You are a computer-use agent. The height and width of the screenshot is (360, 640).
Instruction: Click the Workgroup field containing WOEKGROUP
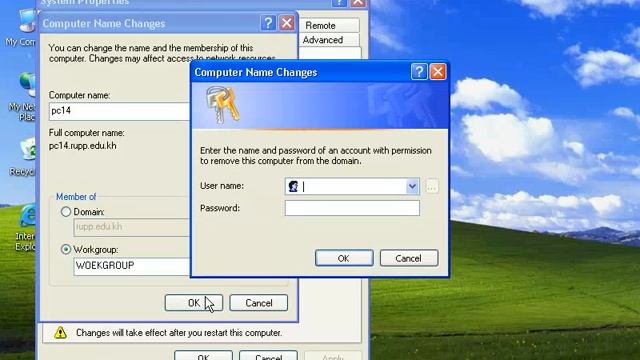point(132,266)
